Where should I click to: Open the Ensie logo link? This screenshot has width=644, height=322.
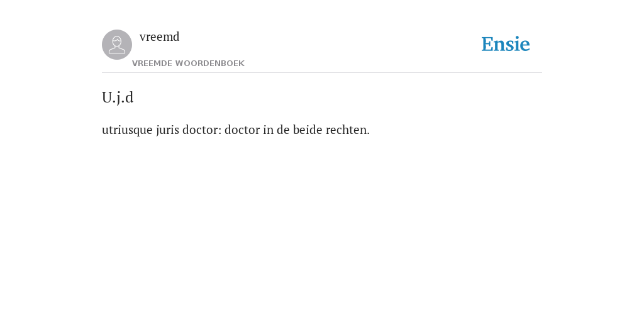point(506,44)
